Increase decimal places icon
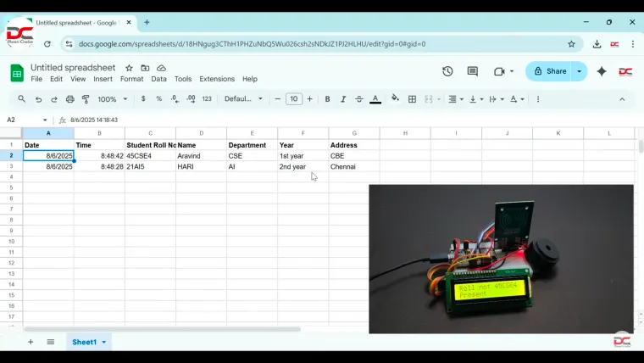 [x=191, y=98]
